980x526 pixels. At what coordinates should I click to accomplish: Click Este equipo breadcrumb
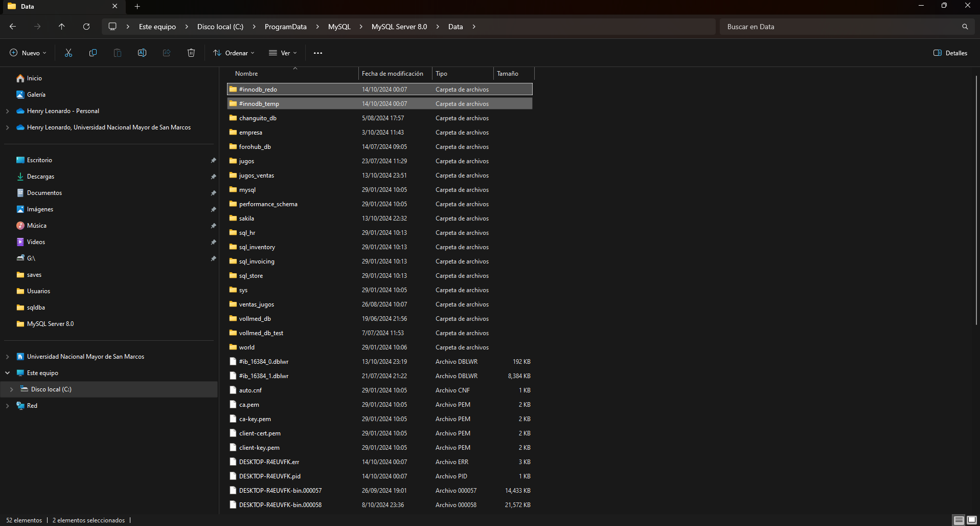(157, 27)
